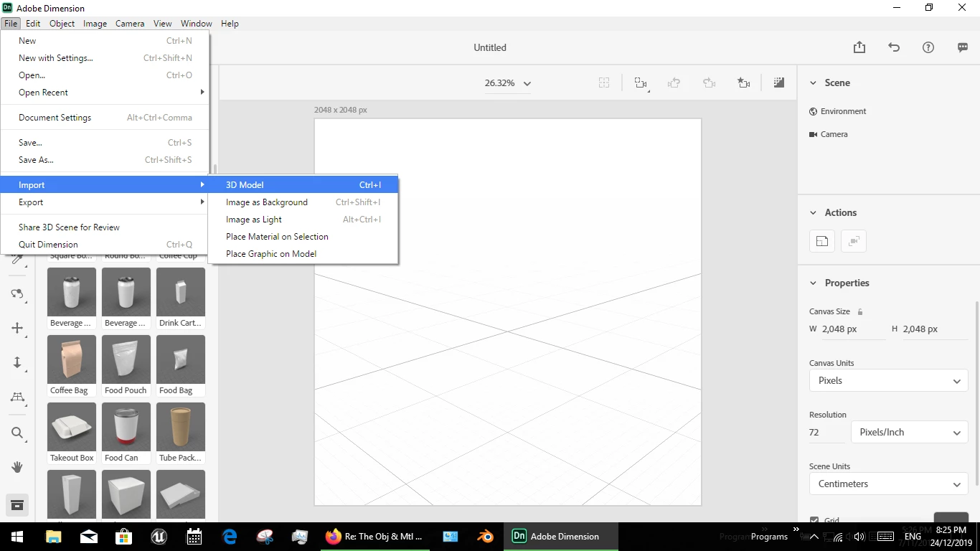Select the Dolly tool with vertical arrows

pos(17,362)
